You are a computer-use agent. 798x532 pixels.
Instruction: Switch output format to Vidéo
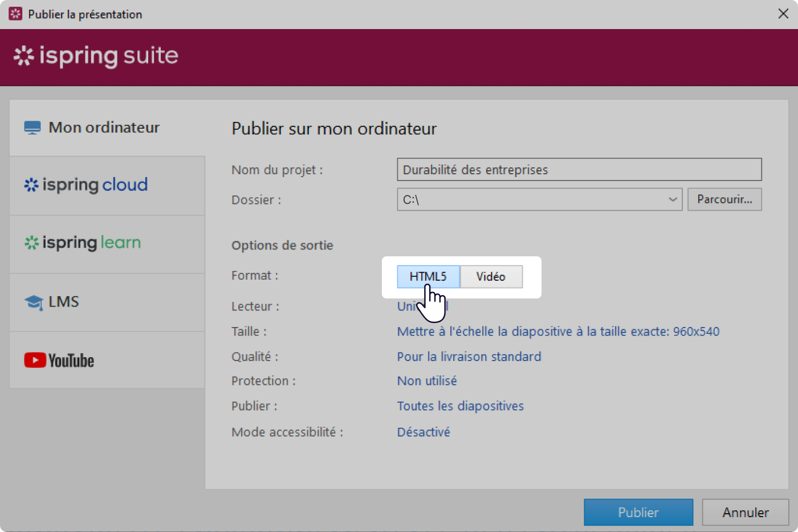click(x=491, y=277)
